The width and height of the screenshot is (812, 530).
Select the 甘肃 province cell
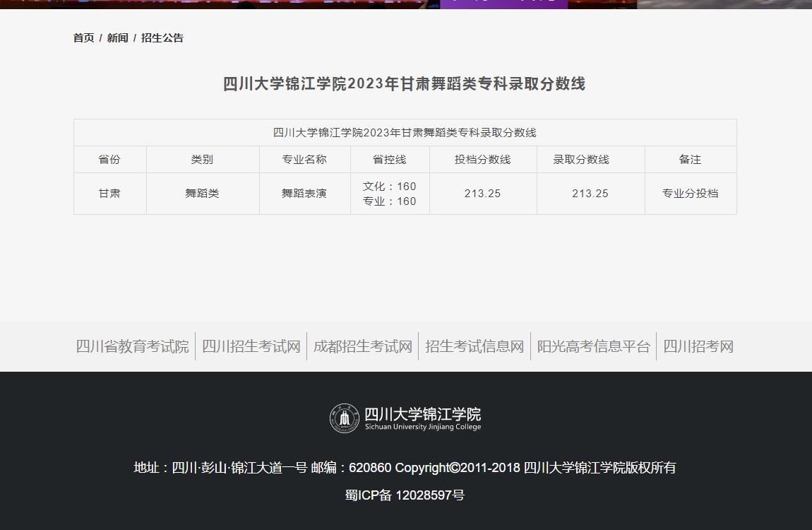click(x=109, y=193)
